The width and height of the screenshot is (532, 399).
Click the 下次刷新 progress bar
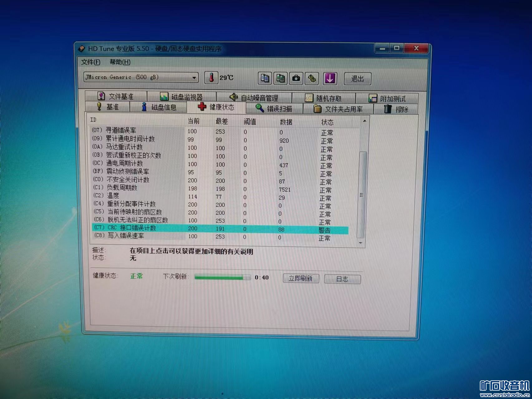click(x=222, y=277)
